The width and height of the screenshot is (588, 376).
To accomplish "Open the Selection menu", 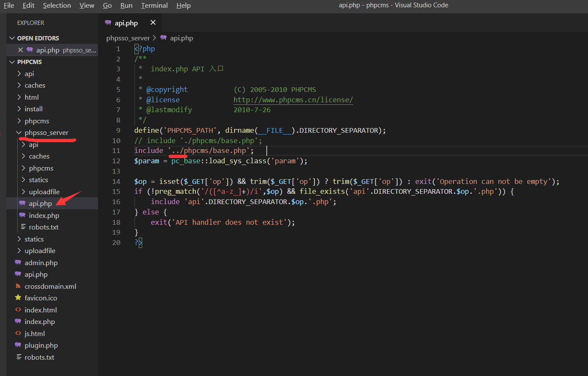I will pos(57,6).
